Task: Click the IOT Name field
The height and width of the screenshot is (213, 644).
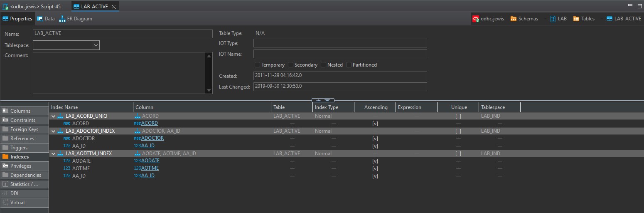Action: (340, 54)
